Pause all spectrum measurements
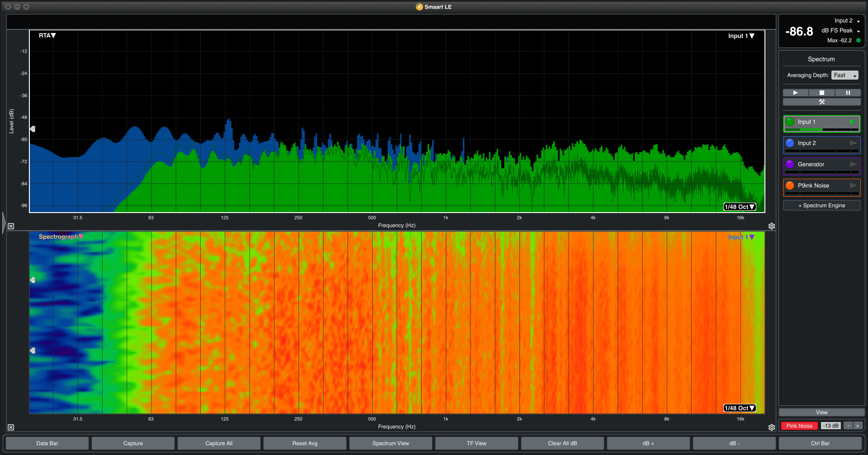Screen dimensions: 868x455 coord(848,93)
